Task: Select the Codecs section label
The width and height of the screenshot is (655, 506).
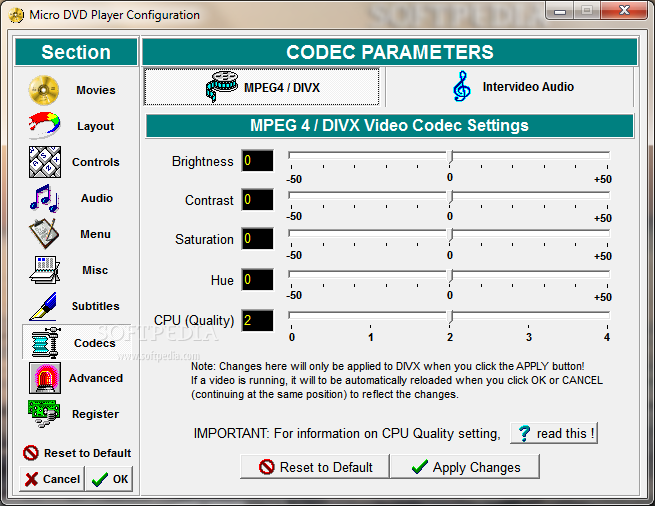Action: coord(94,343)
